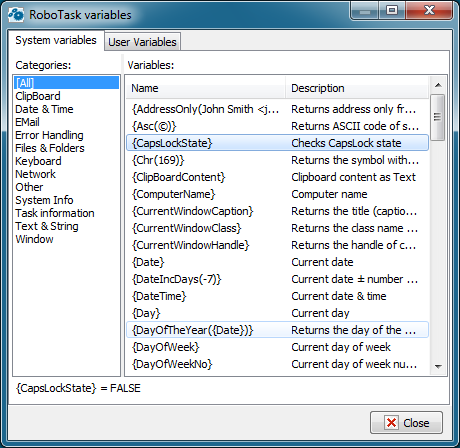460x448 pixels.
Task: Select the {CapsLockState} variable row
Action: [277, 143]
